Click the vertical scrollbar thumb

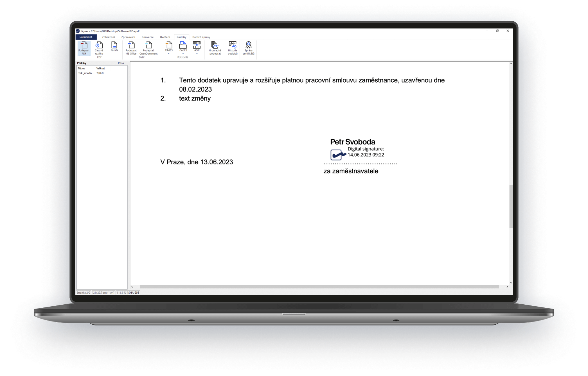(511, 206)
